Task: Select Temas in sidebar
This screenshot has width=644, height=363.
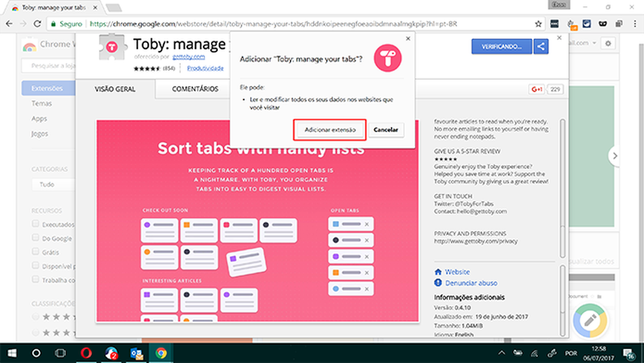Action: click(41, 103)
